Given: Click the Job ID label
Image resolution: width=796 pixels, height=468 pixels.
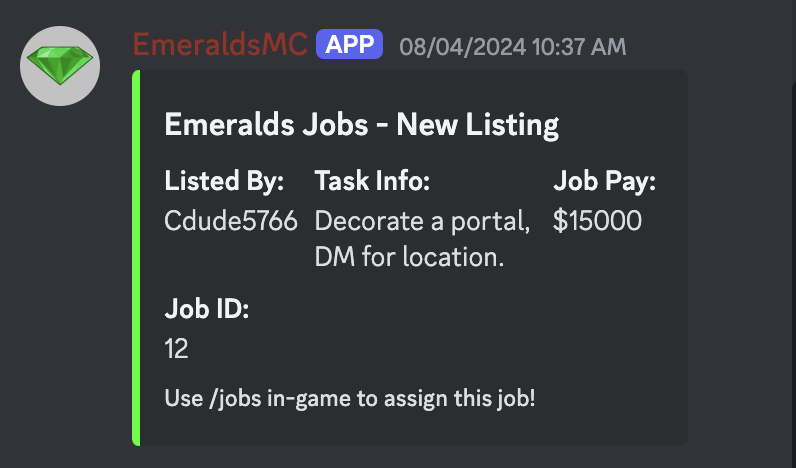Looking at the screenshot, I should tap(207, 309).
